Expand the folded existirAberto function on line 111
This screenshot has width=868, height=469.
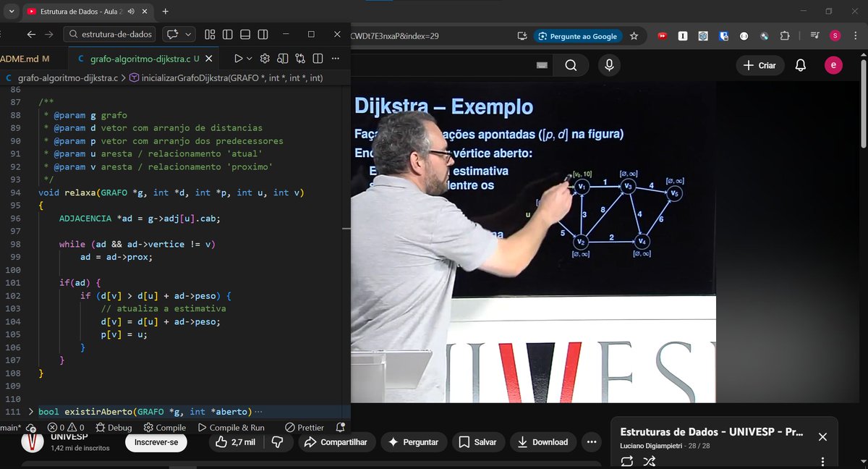pos(30,412)
